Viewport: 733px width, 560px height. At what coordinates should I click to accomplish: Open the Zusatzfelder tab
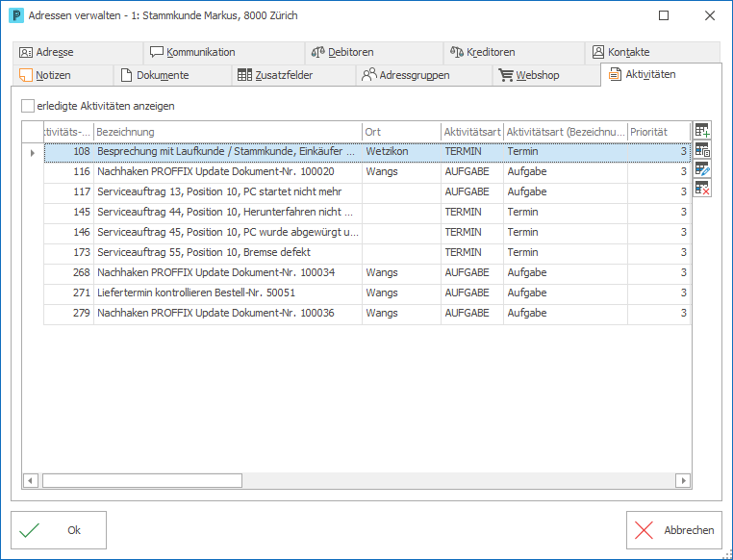click(x=293, y=75)
